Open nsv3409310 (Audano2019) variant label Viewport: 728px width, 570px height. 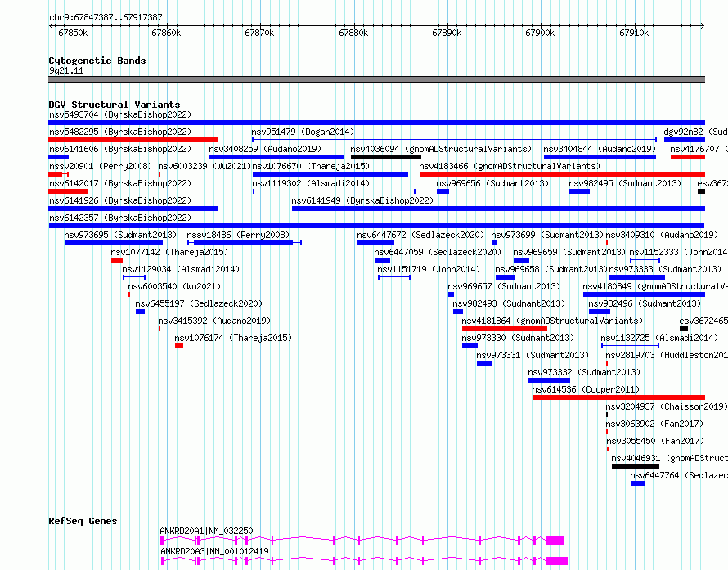[662, 235]
